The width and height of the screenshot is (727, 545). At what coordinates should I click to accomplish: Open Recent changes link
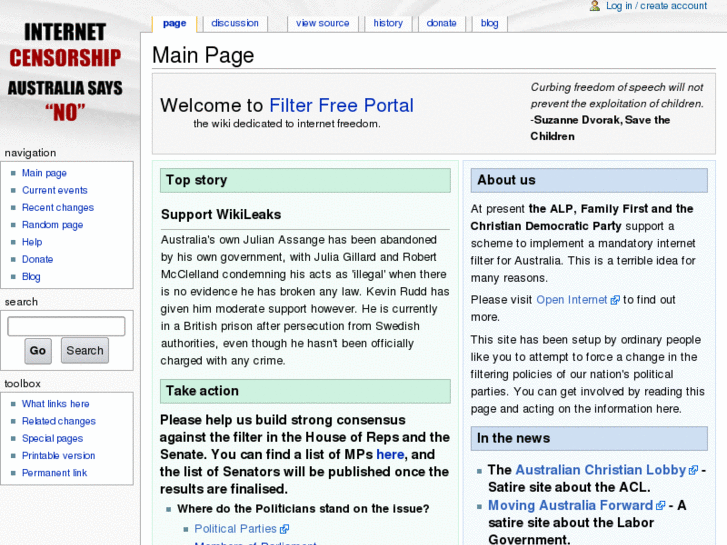pyautogui.click(x=58, y=207)
